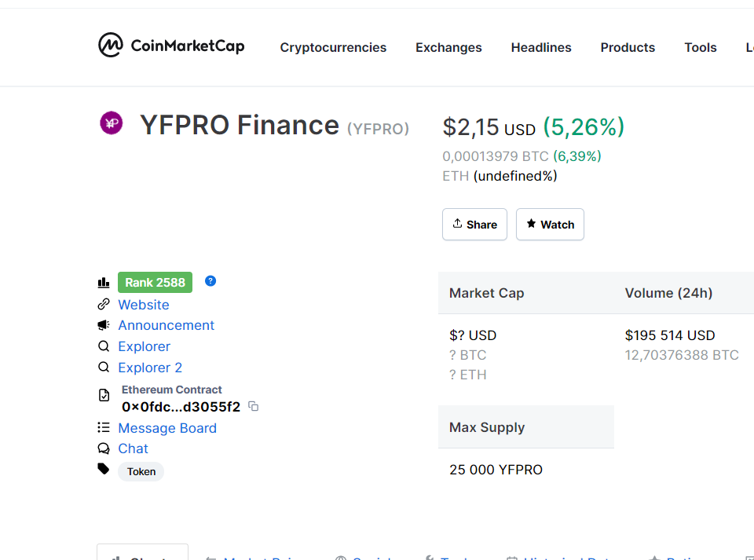Open the Exchanges menu

(448, 48)
